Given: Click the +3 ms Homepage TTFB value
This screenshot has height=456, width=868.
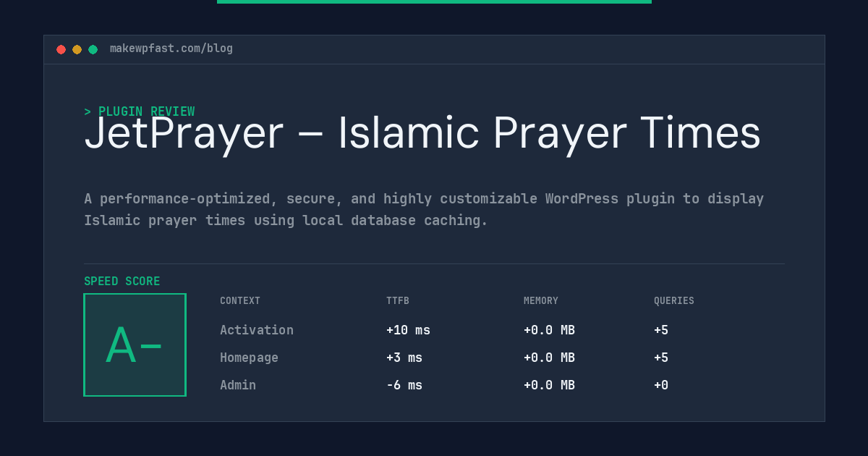Looking at the screenshot, I should point(404,358).
